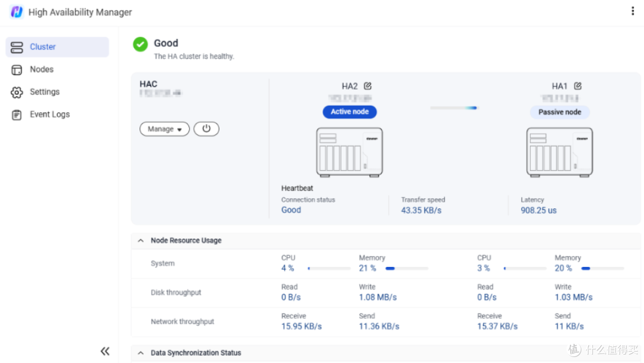Select the HA2 NAS device image

[349, 152]
